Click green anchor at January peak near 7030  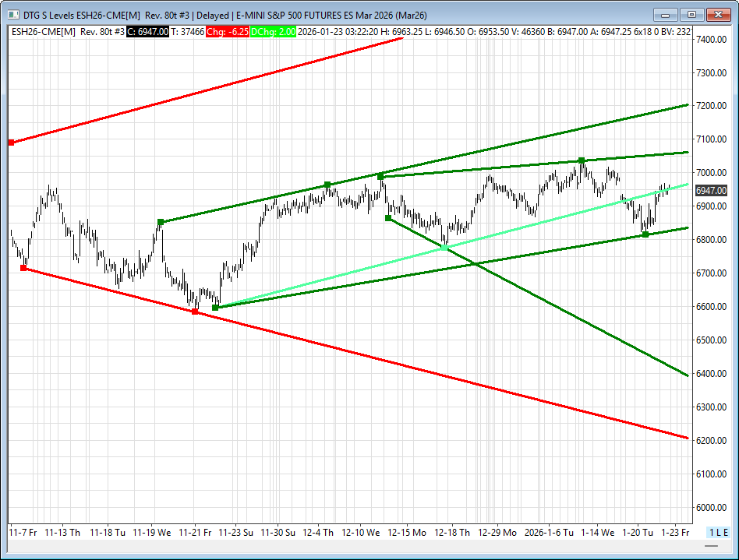click(x=582, y=160)
